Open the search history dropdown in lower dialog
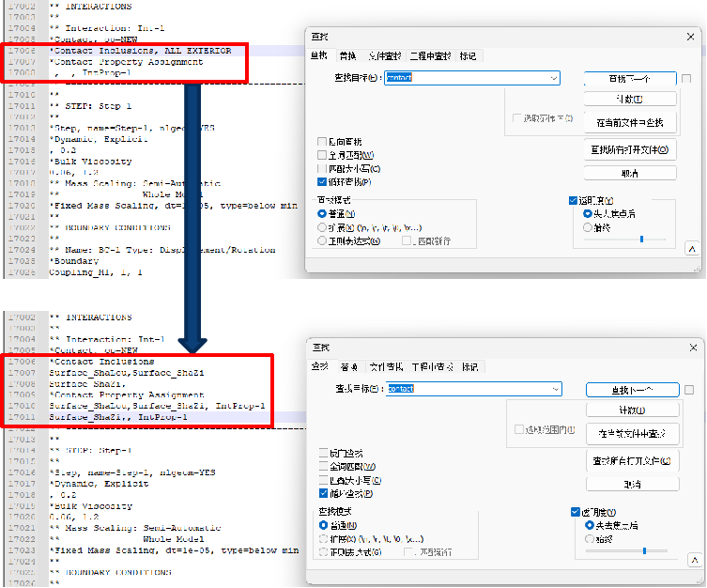Viewport: 707px width, 588px height. 556,389
